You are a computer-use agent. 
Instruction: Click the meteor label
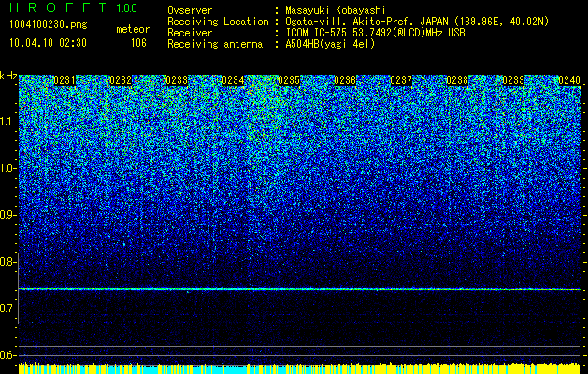click(x=133, y=29)
